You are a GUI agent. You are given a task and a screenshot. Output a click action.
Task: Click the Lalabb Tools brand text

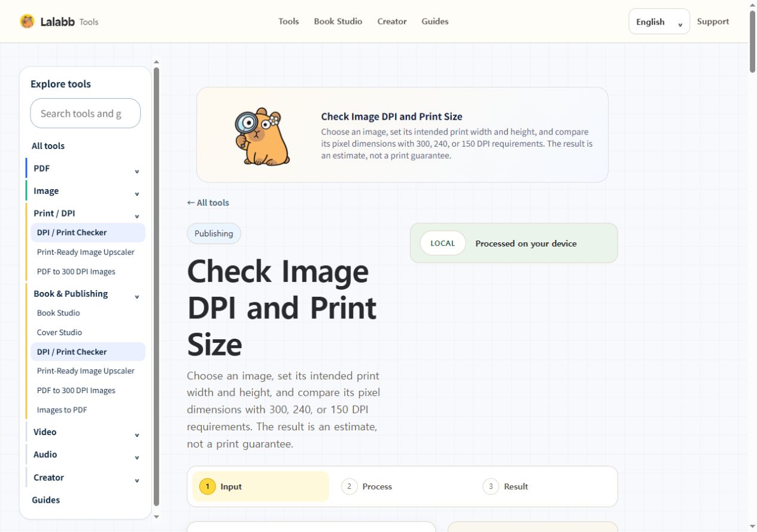(x=69, y=22)
